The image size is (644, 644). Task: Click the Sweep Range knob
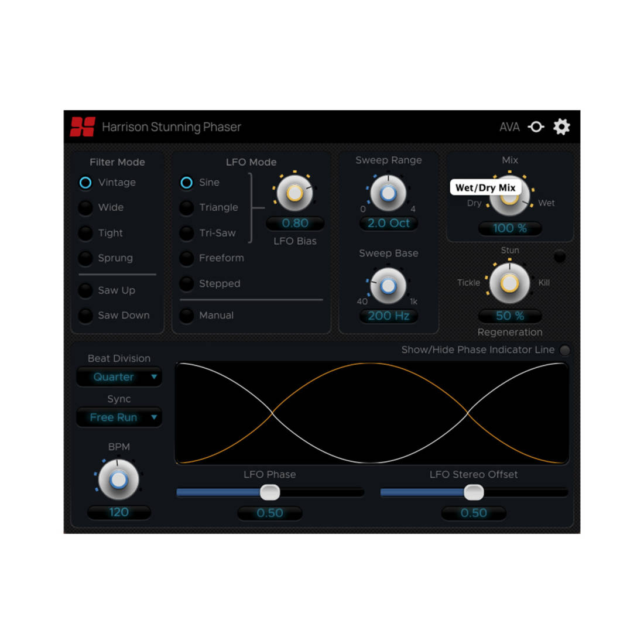pyautogui.click(x=388, y=194)
